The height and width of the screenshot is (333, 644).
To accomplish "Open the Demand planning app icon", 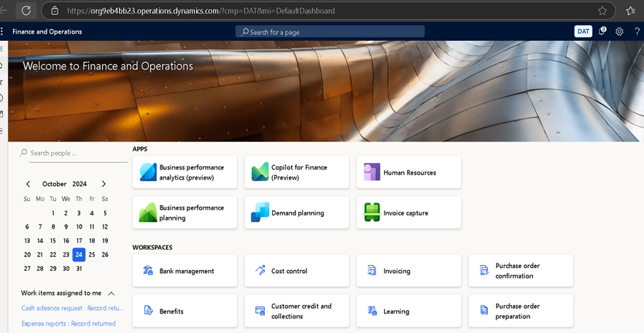I will tap(260, 213).
